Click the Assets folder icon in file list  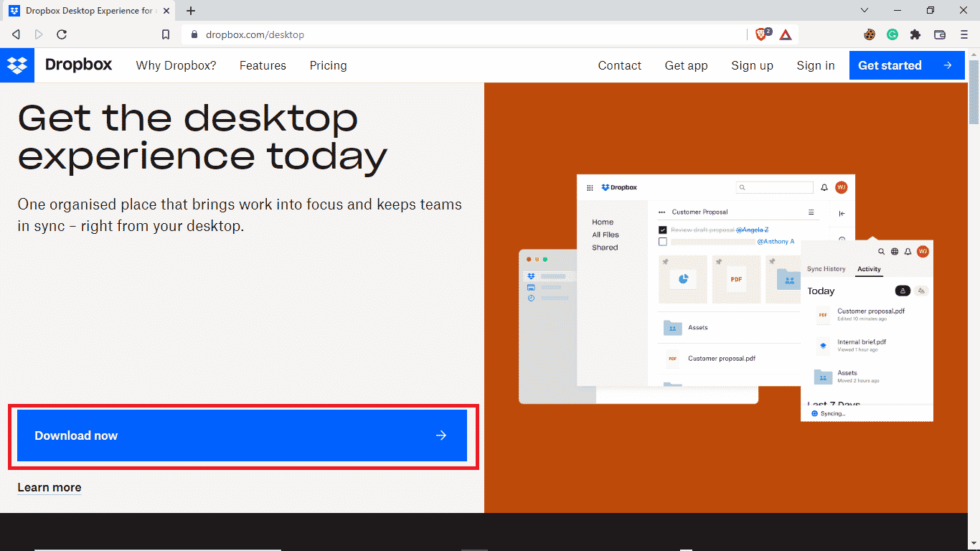672,327
